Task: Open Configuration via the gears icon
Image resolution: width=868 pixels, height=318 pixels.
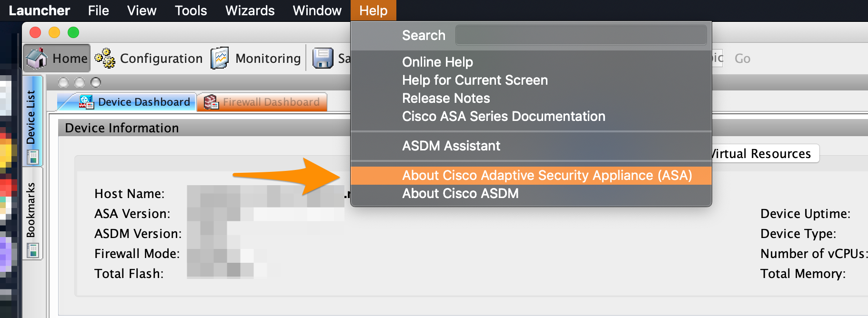Action: point(105,58)
